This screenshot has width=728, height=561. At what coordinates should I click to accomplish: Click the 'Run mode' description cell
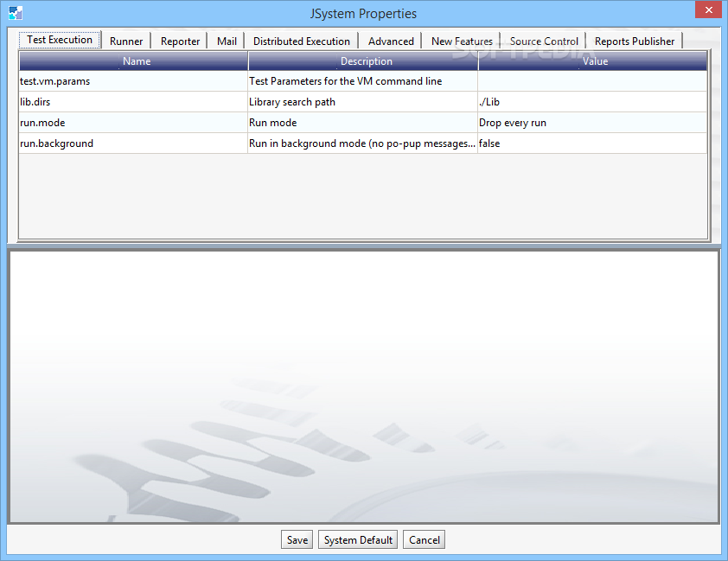click(x=363, y=123)
